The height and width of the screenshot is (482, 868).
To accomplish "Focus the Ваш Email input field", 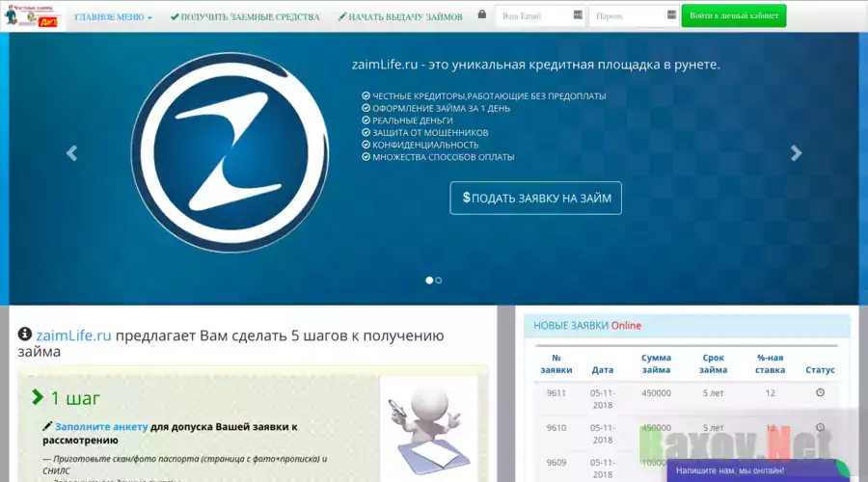I will pyautogui.click(x=540, y=16).
